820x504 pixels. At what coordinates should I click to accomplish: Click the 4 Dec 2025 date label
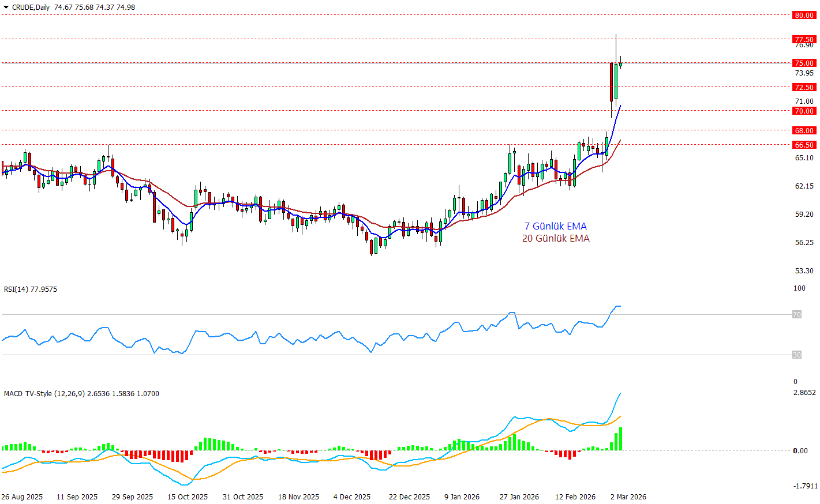tap(352, 497)
